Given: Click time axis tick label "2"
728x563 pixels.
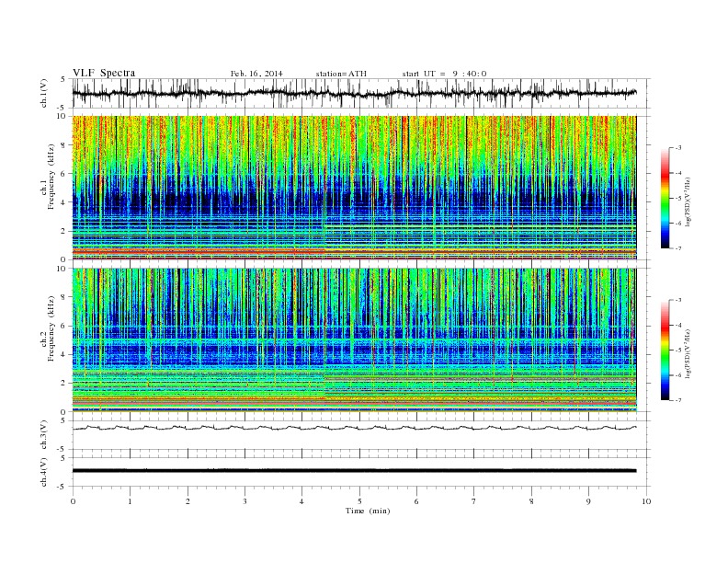Looking at the screenshot, I should pos(188,501).
